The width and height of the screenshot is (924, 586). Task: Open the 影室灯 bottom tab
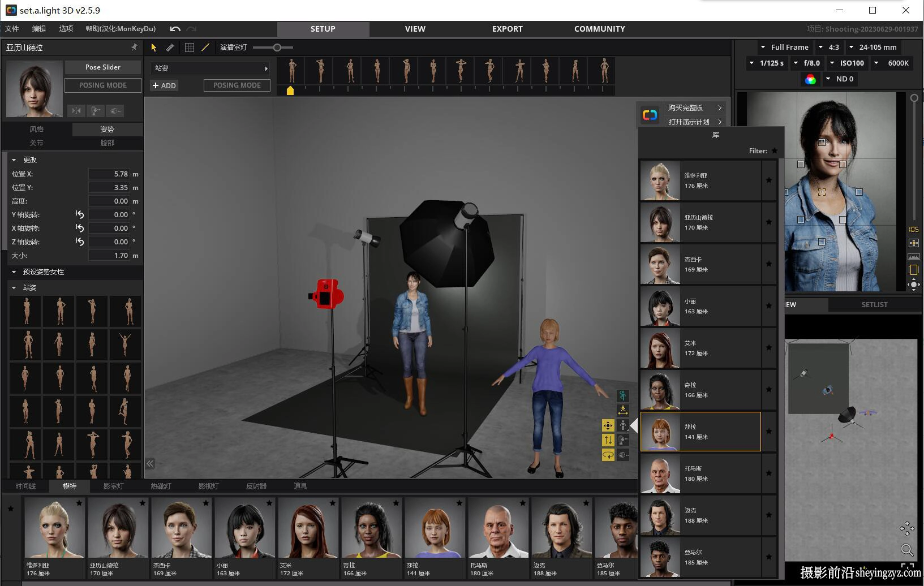tap(113, 486)
